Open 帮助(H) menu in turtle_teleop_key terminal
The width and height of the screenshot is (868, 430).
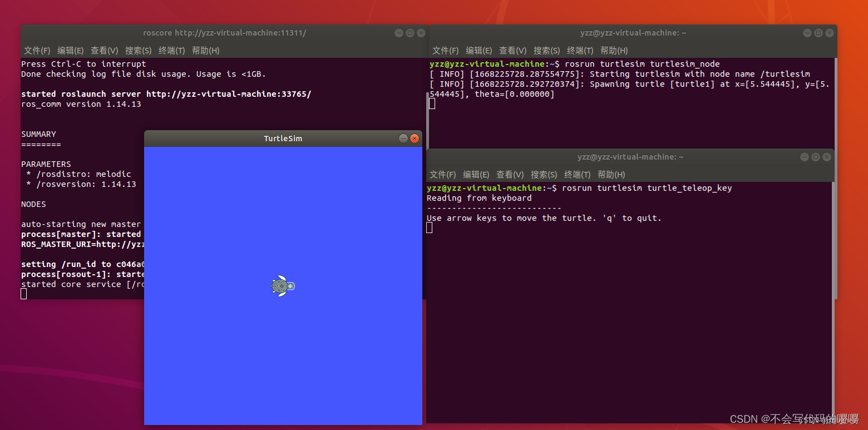611,175
